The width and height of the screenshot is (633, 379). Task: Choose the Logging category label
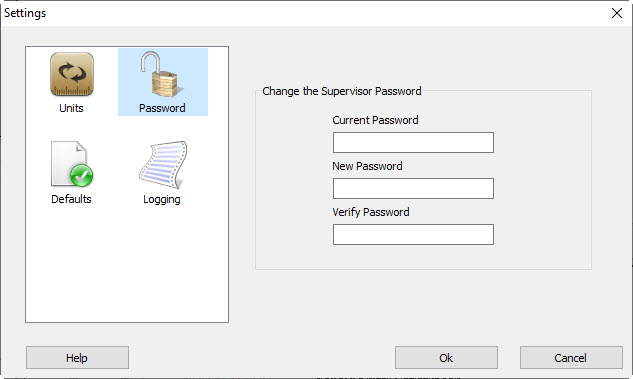(x=162, y=199)
